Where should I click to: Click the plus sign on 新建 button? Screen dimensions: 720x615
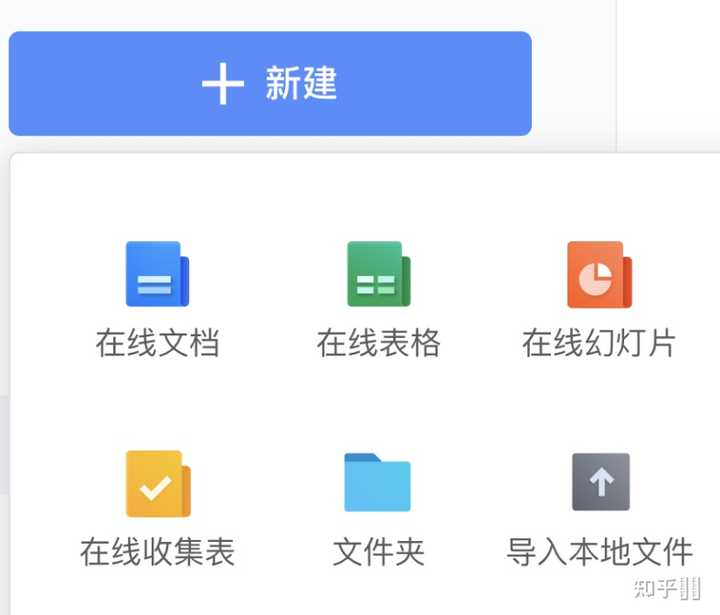pyautogui.click(x=223, y=84)
